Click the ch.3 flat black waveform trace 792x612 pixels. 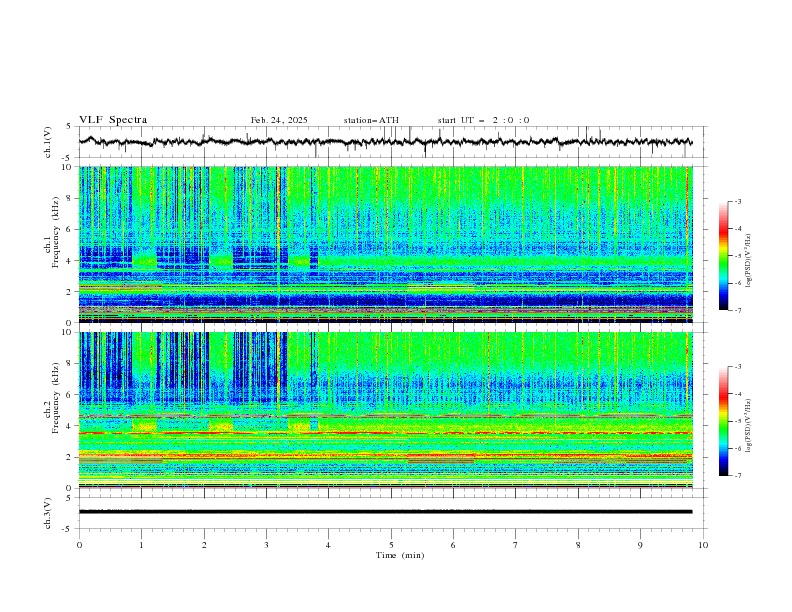click(x=385, y=512)
